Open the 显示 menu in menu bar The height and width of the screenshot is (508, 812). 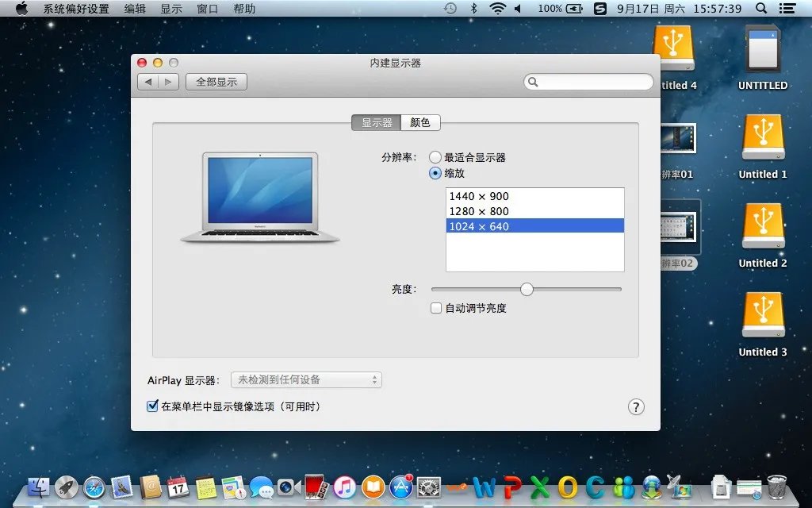[x=171, y=9]
